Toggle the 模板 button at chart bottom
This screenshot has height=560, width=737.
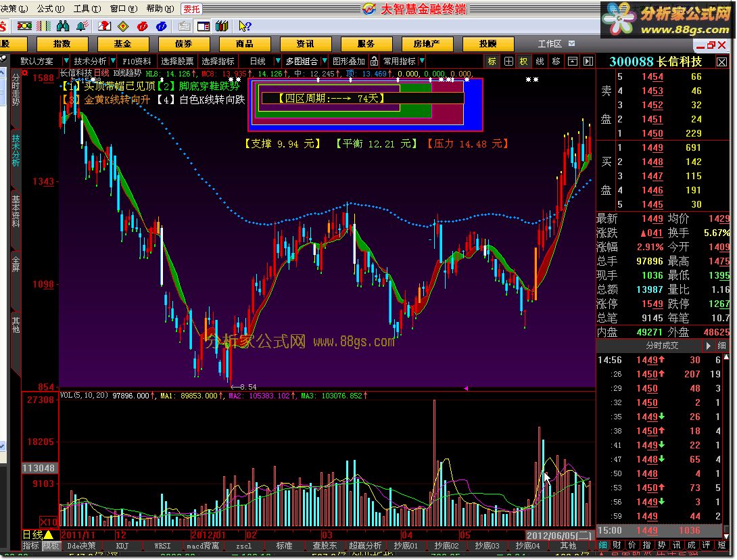[51, 545]
